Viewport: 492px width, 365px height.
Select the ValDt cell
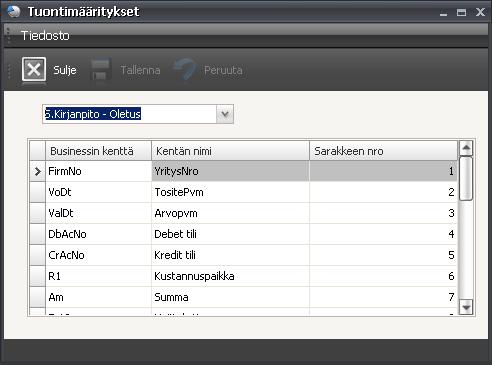pos(98,213)
